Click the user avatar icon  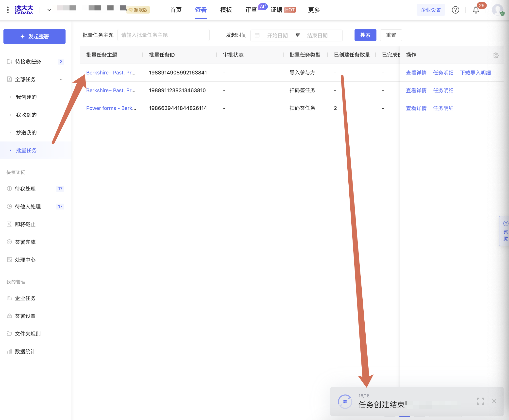tap(497, 10)
